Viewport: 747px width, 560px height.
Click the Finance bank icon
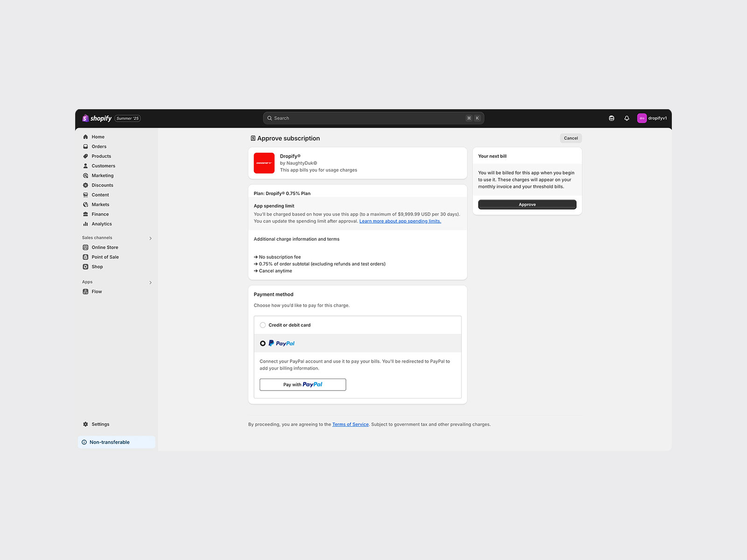click(x=85, y=214)
